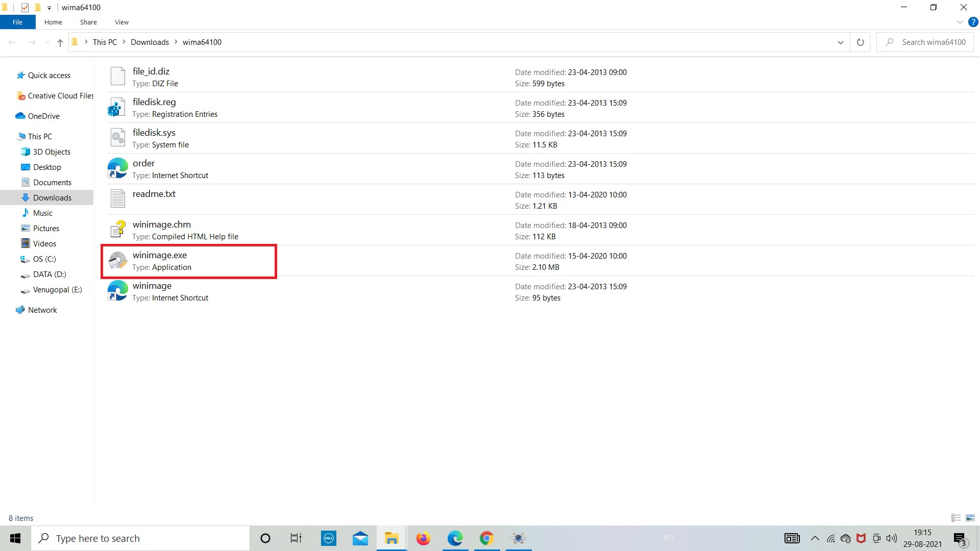Click Downloads in the breadcrumb
980x551 pixels.
click(150, 42)
